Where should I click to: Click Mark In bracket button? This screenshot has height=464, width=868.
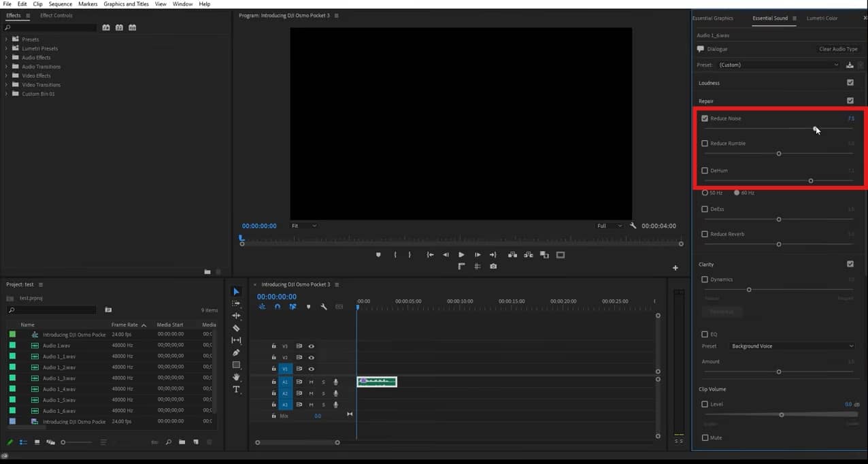coord(395,255)
